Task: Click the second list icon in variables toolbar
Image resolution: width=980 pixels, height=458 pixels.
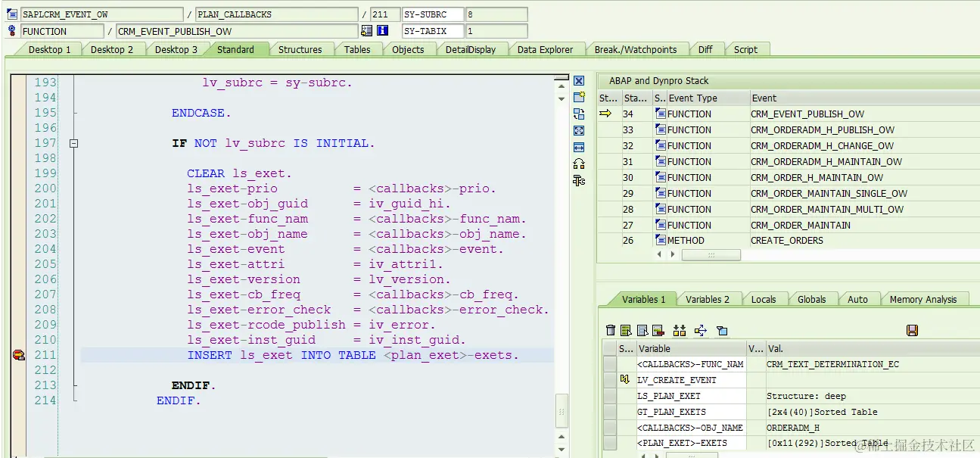Action: pos(642,330)
